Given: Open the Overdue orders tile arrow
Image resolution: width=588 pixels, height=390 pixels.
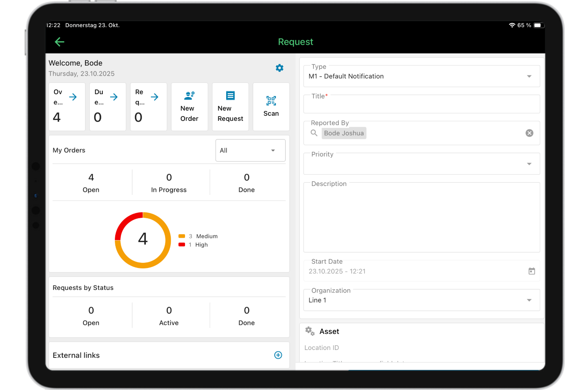Looking at the screenshot, I should pos(73,97).
